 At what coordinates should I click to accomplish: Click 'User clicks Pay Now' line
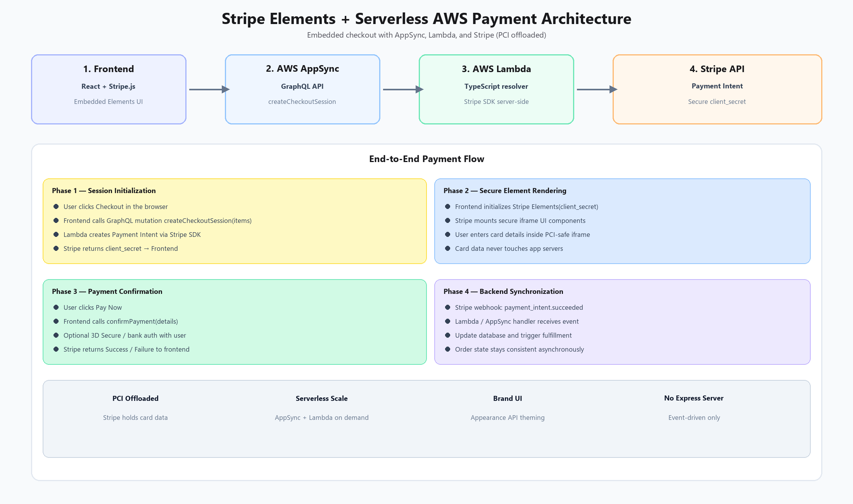click(x=93, y=307)
